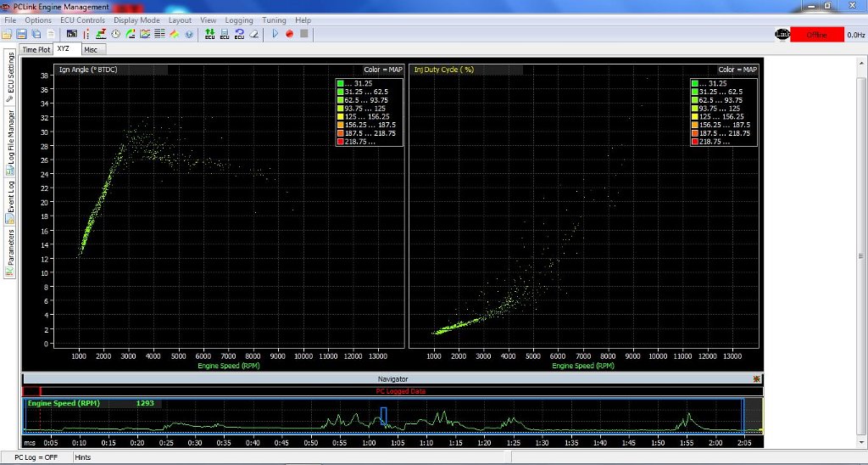
Task: Click the red dotted line toolbar icon
Action: click(87, 34)
